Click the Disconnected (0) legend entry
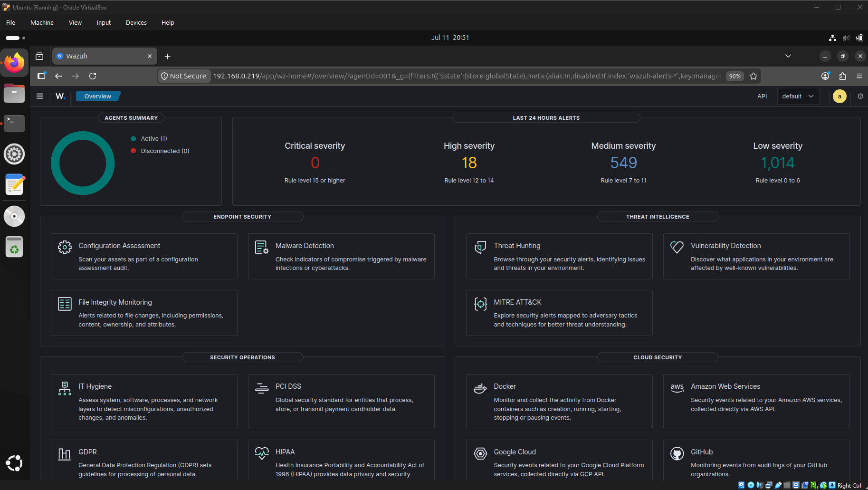Screen dimensions: 868x490 [x=160, y=151]
